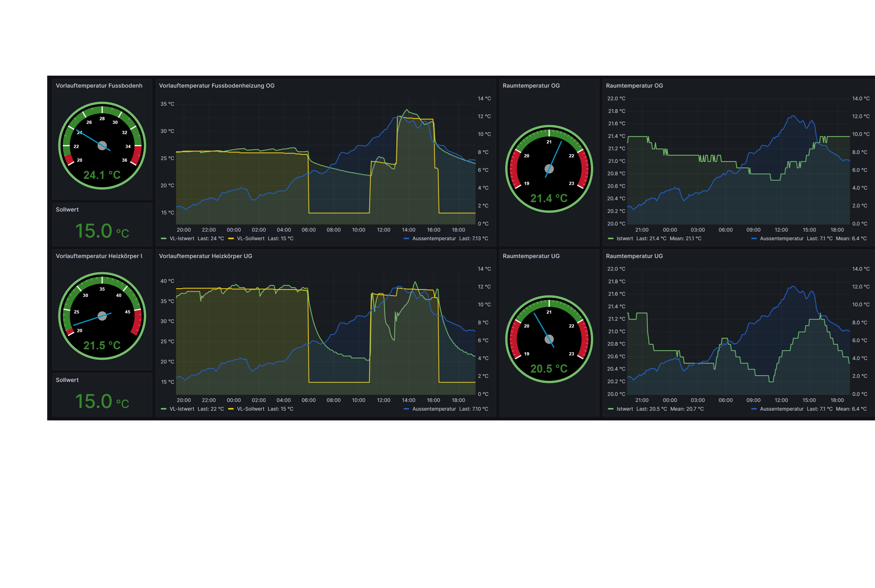875x588 pixels.
Task: Click the 09:00 time label in the Raumtemperatur OG chart
Action: (x=753, y=230)
